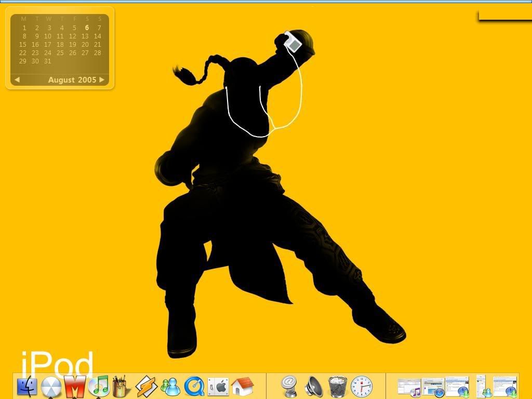
Task: Open the red M application in dock
Action: 75,387
